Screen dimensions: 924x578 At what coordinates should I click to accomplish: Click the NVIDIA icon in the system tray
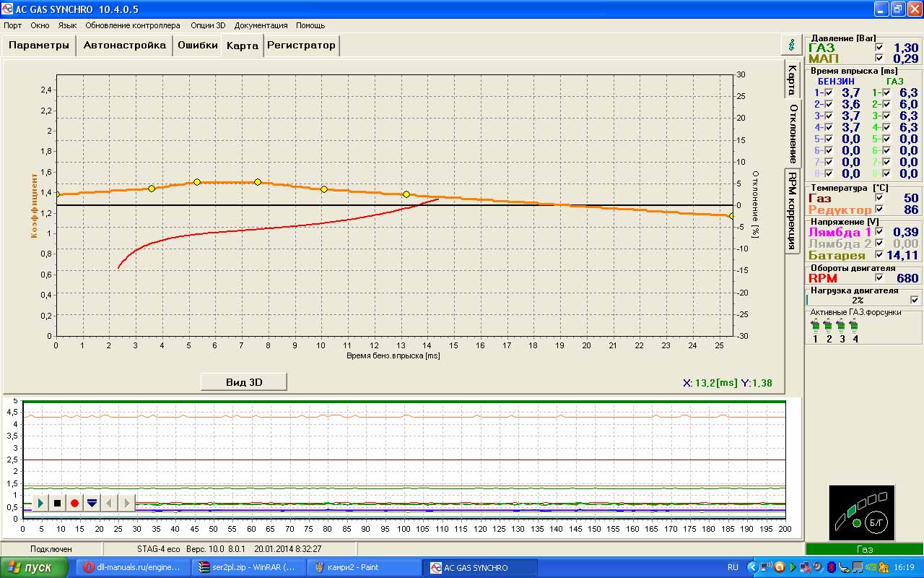point(871,567)
